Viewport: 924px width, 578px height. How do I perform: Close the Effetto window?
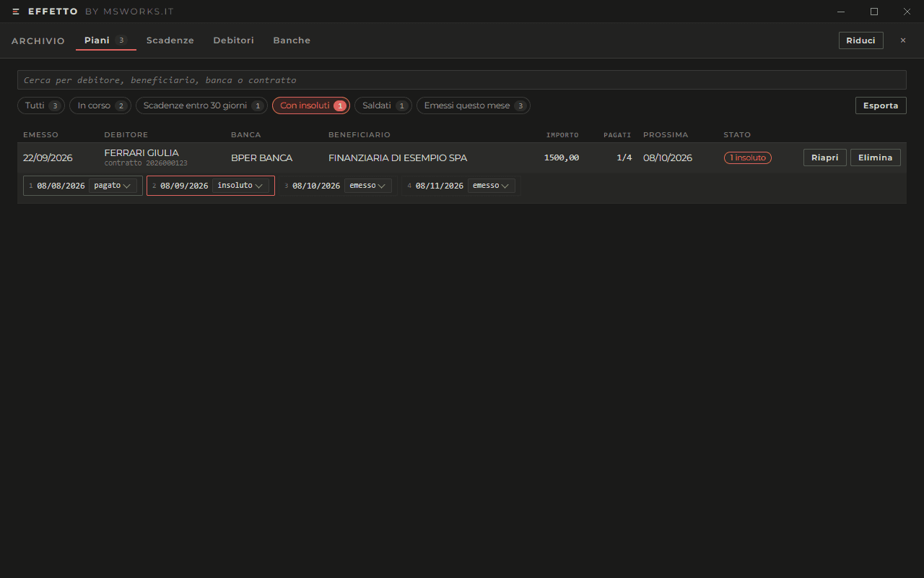[x=907, y=12]
